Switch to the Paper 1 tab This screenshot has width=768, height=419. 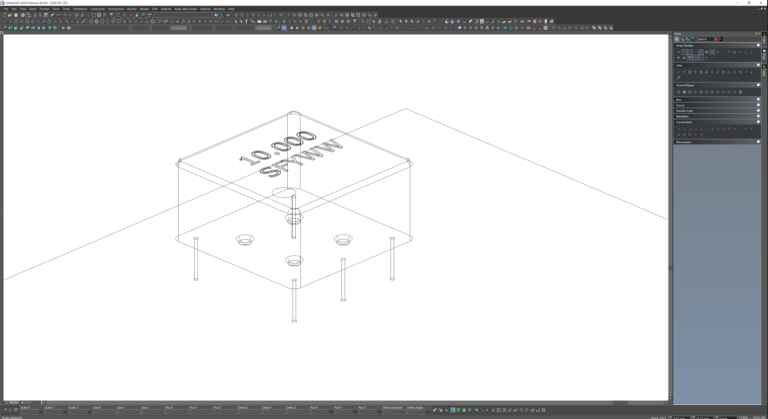27,402
